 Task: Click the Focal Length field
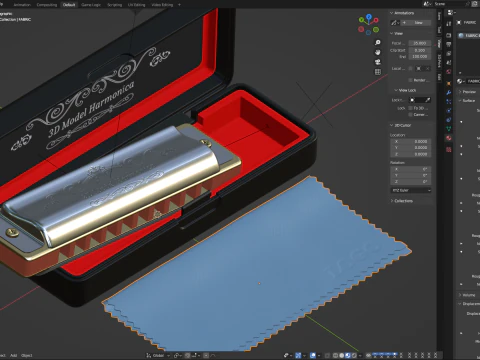tap(420, 43)
